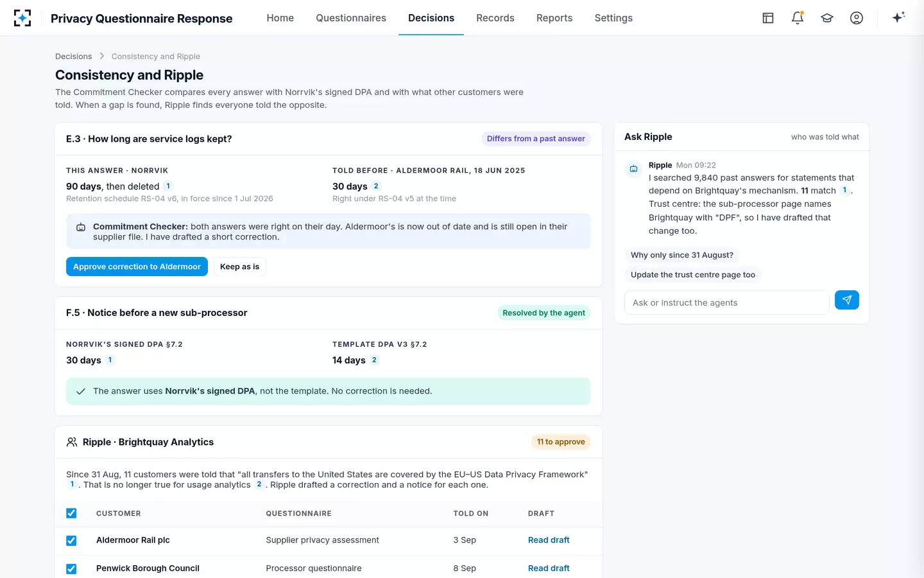Click "Supplier privacy assessment" cell
This screenshot has width=924, height=578.
323,540
